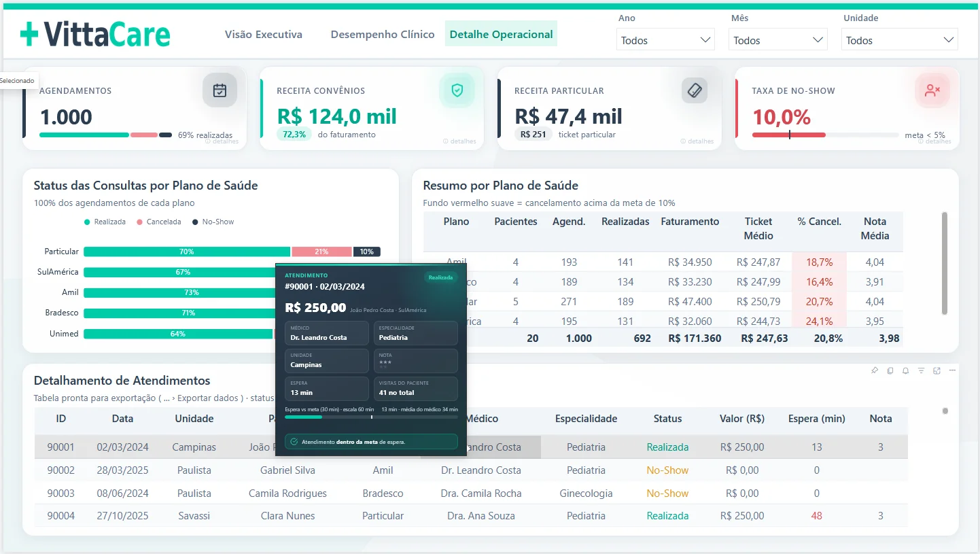Click the calendar icon on the Agendamentos card
980x554 pixels.
point(220,90)
